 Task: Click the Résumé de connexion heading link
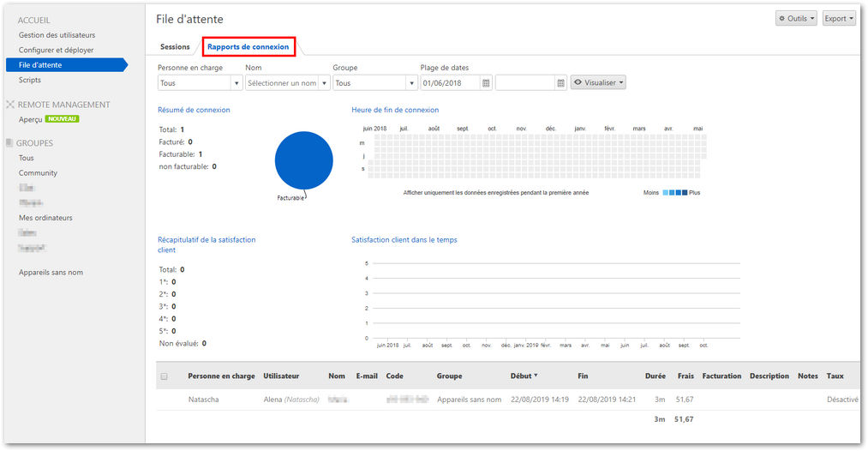click(x=194, y=110)
